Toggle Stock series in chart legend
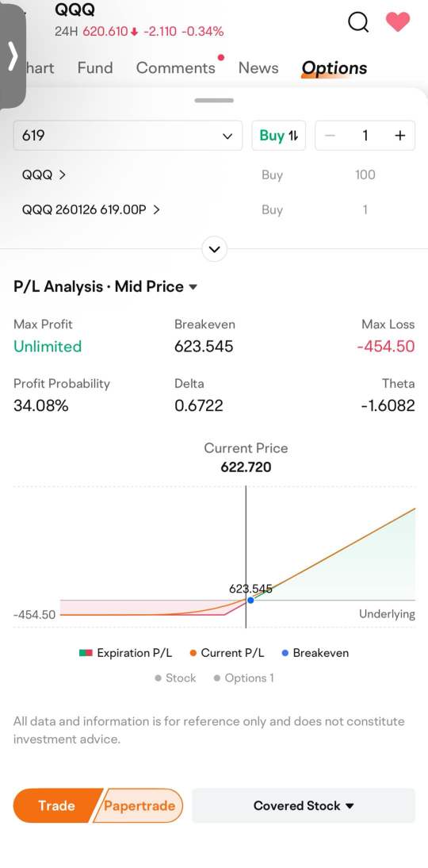428x868 pixels. click(x=175, y=678)
